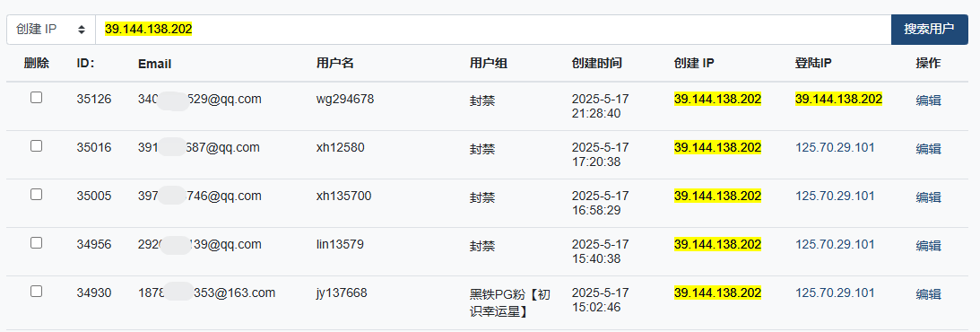Tick the delete checkbox for user 34956

(x=36, y=242)
